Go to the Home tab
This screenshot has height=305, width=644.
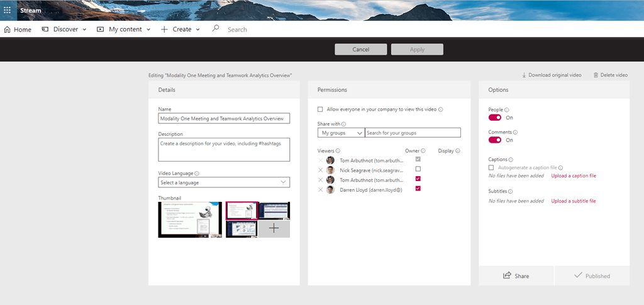coord(18,29)
